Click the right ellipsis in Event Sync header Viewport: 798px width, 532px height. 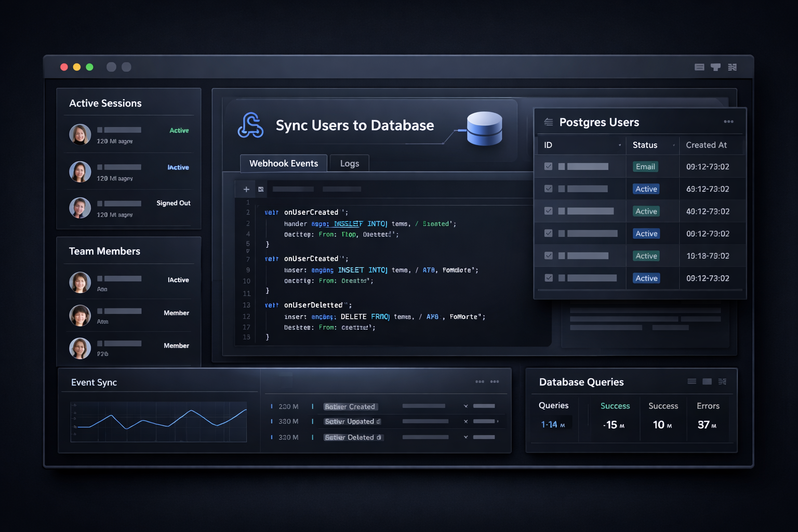pos(495,382)
